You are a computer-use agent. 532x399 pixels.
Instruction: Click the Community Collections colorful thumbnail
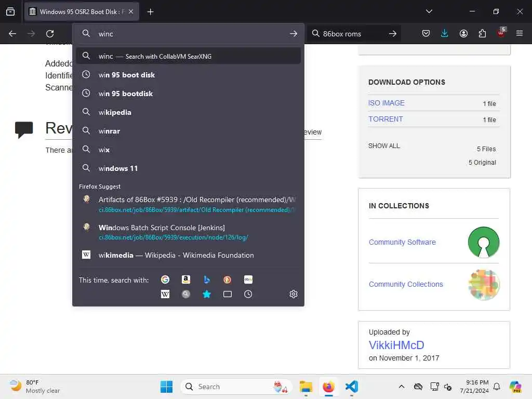(x=484, y=284)
